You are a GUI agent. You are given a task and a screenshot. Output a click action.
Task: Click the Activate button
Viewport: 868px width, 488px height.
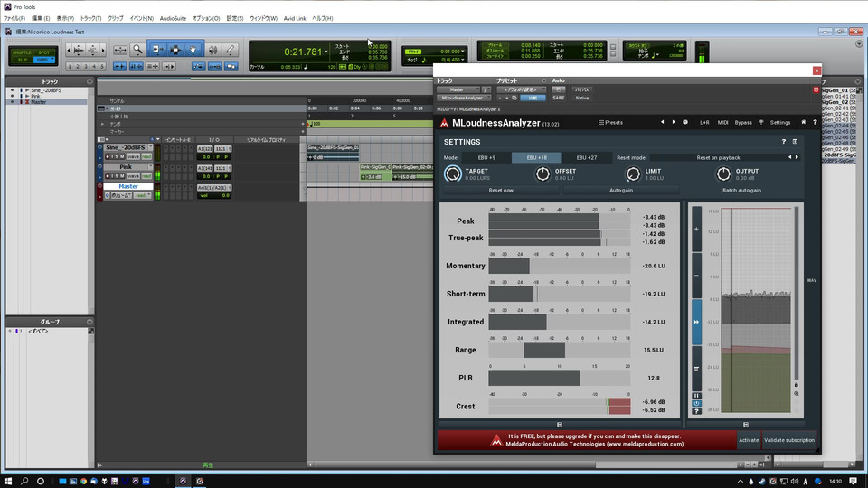pyautogui.click(x=749, y=440)
